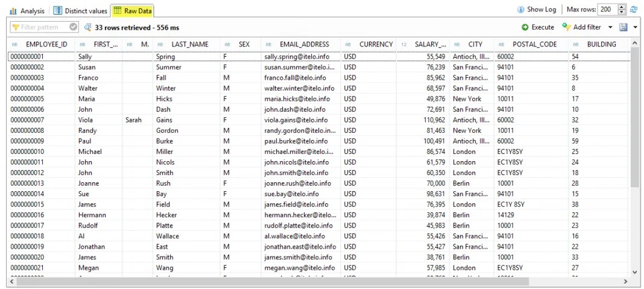Click the clear checkmark icon in Filter pattern
Screen dimensions: 644x289
pos(73,27)
